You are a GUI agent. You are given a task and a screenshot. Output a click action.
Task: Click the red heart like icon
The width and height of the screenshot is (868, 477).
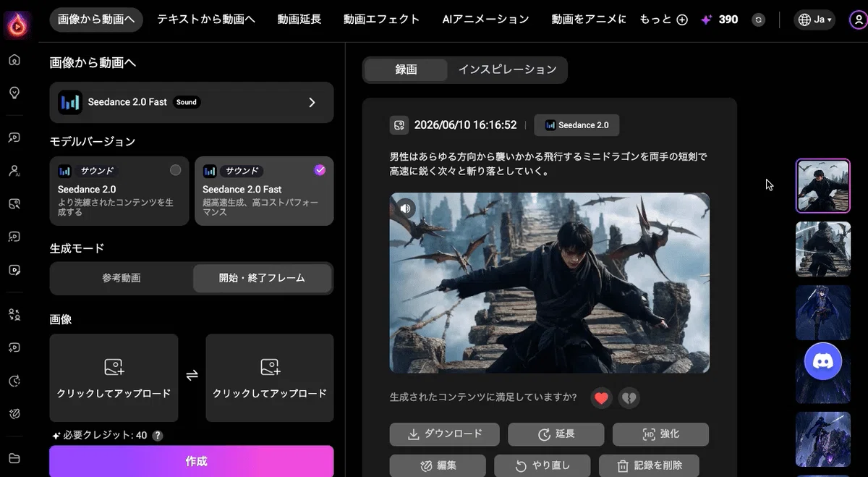pyautogui.click(x=601, y=397)
